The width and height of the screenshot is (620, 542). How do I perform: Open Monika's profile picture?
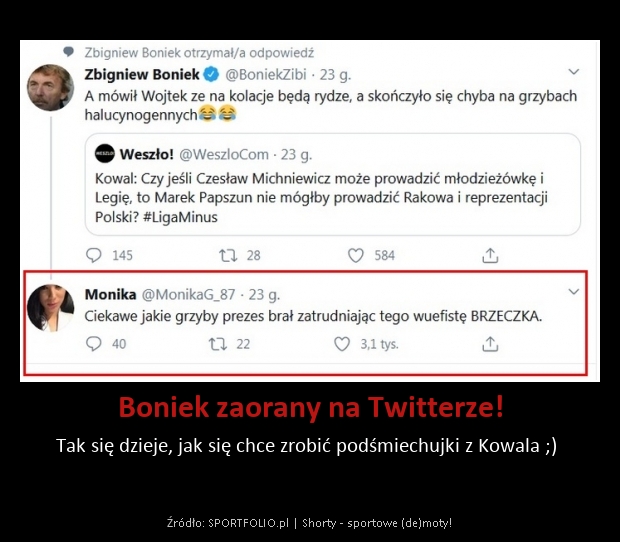click(50, 307)
